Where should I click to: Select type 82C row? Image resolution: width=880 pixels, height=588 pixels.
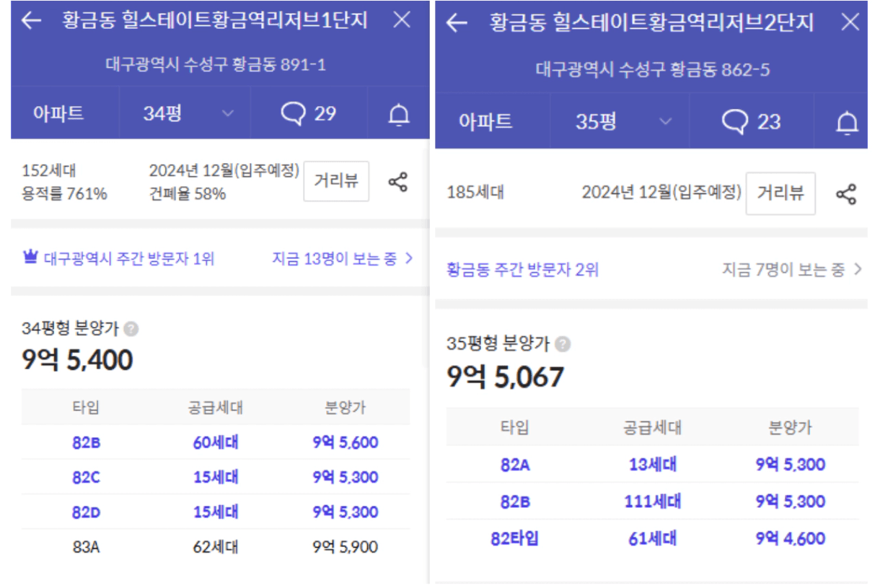215,477
